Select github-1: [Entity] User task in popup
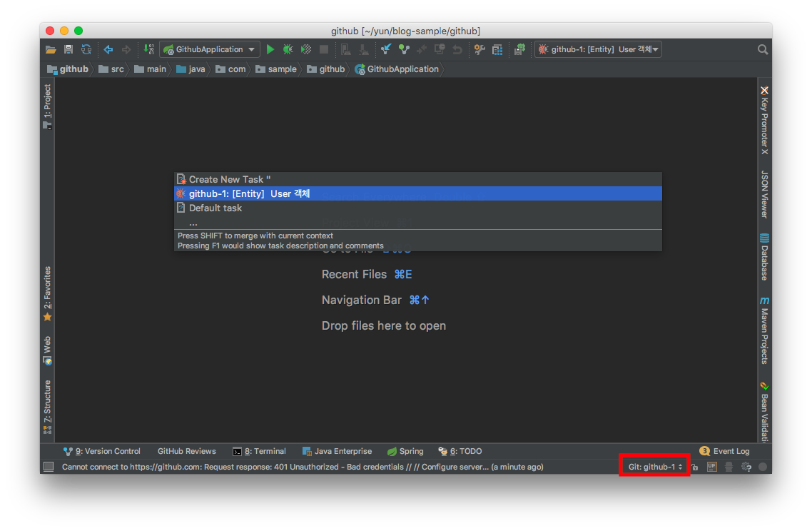This screenshot has height=531, width=812. click(418, 193)
